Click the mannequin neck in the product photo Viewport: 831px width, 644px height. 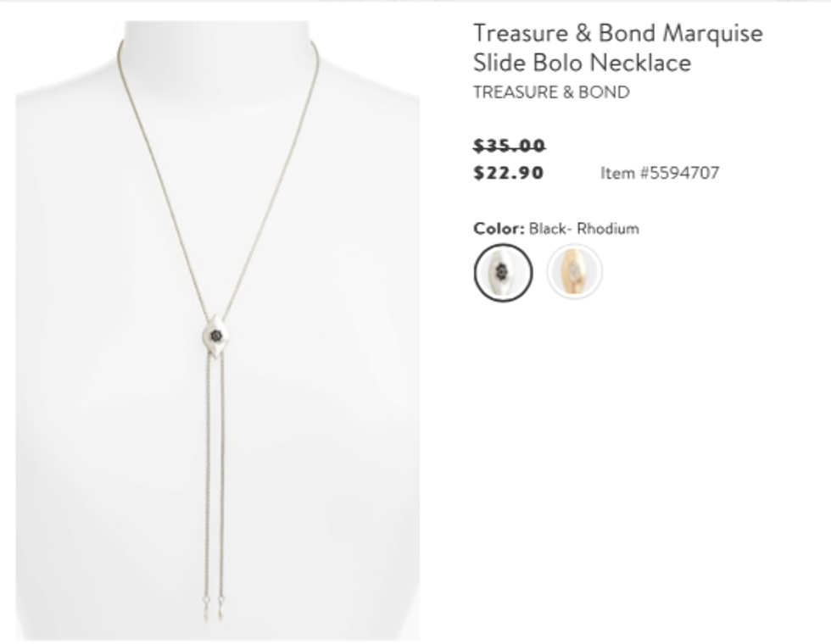click(x=216, y=47)
